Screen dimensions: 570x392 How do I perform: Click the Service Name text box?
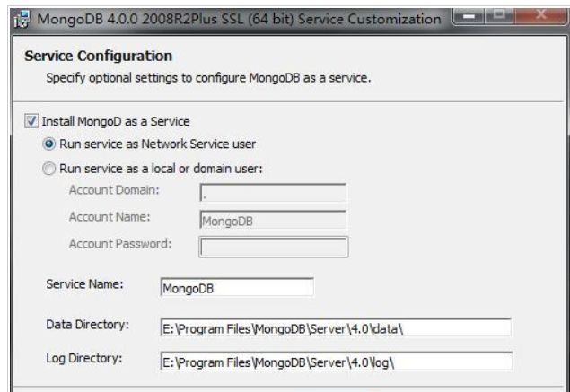tap(237, 287)
